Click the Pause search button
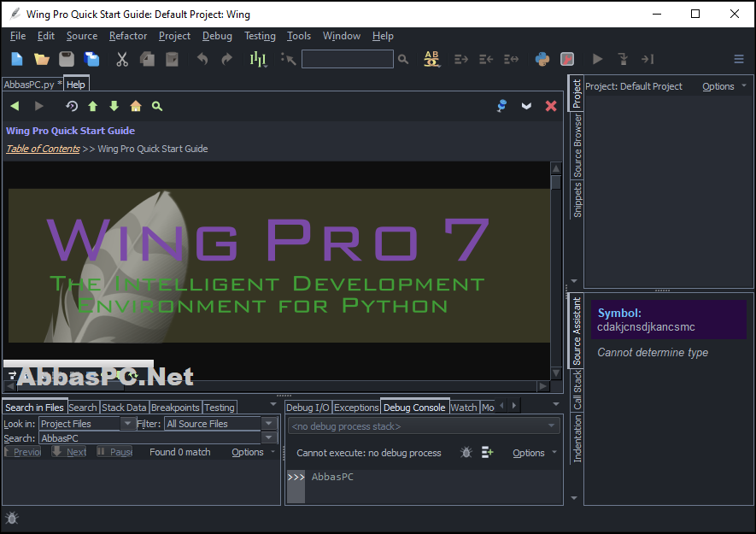The image size is (756, 534). [x=114, y=451]
